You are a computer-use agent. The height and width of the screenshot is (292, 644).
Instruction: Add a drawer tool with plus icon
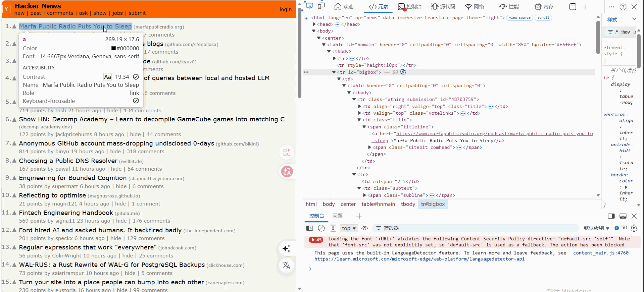[x=359, y=216]
